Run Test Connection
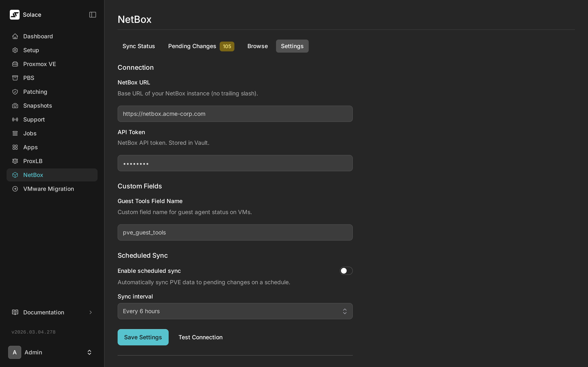The width and height of the screenshot is (588, 367). click(x=200, y=337)
